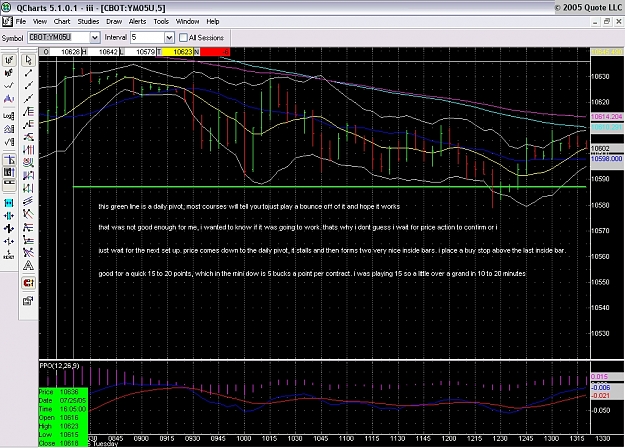Click the red magnet snap icon
This screenshot has height=448, width=625.
coord(28,283)
